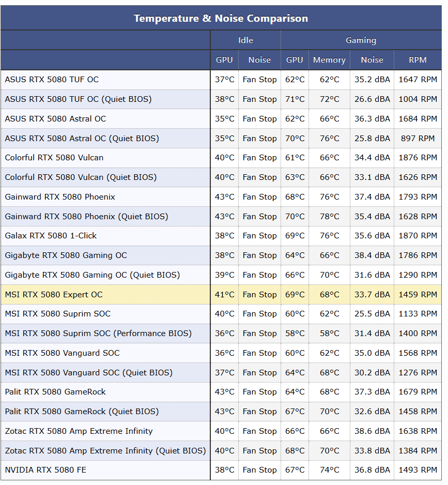Click the 'Memory' column header

[x=329, y=60]
